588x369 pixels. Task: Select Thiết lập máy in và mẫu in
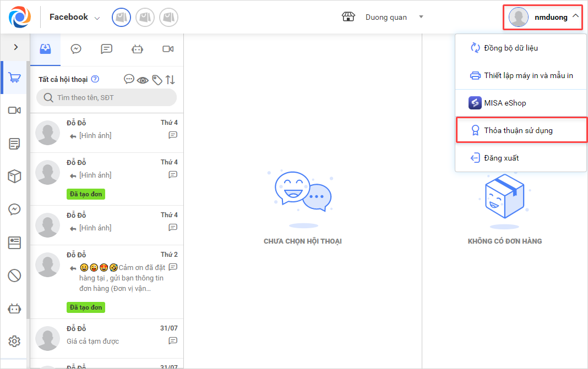coord(521,75)
